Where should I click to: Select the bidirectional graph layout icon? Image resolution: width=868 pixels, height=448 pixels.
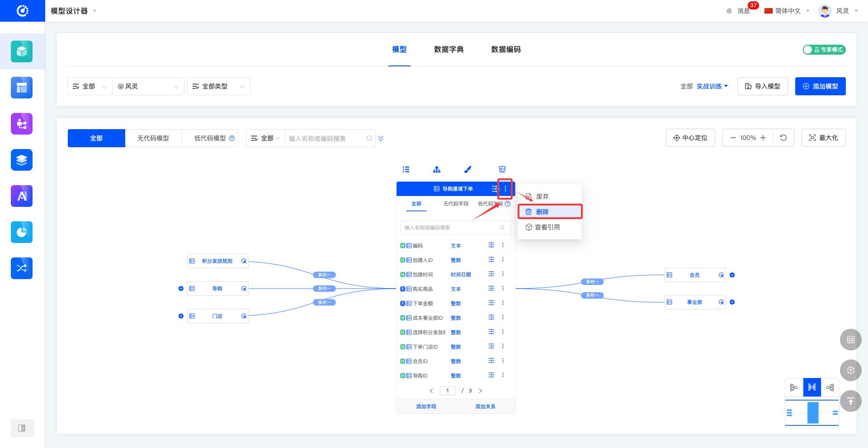(x=812, y=387)
